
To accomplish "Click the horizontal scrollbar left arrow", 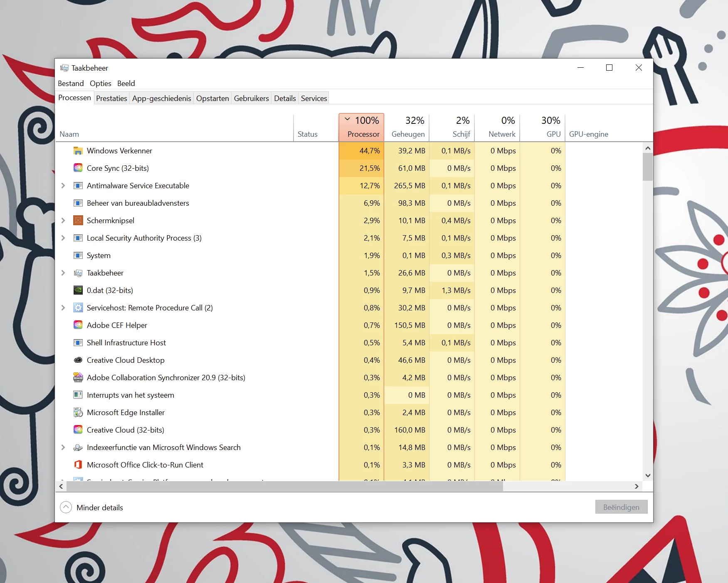I will 61,486.
